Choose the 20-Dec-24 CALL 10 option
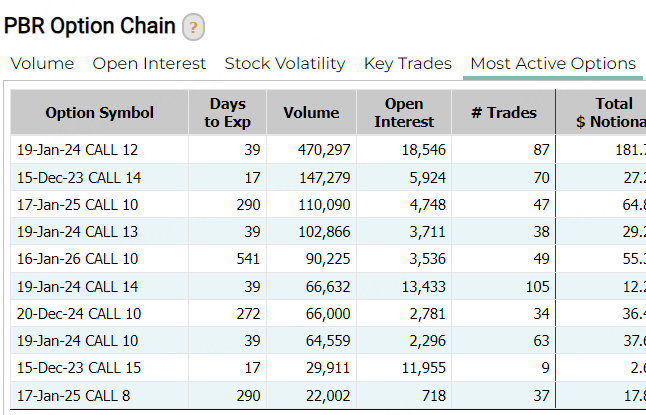Screen dimensions: 646x415 pyautogui.click(x=77, y=313)
